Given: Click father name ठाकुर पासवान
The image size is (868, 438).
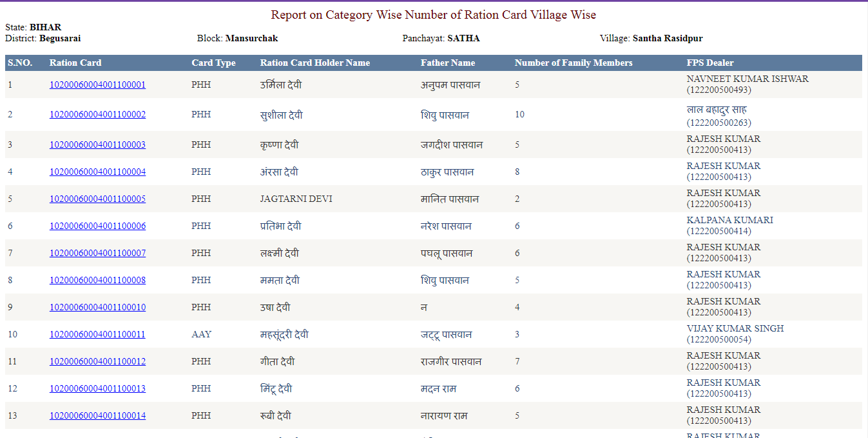Looking at the screenshot, I should [x=447, y=172].
